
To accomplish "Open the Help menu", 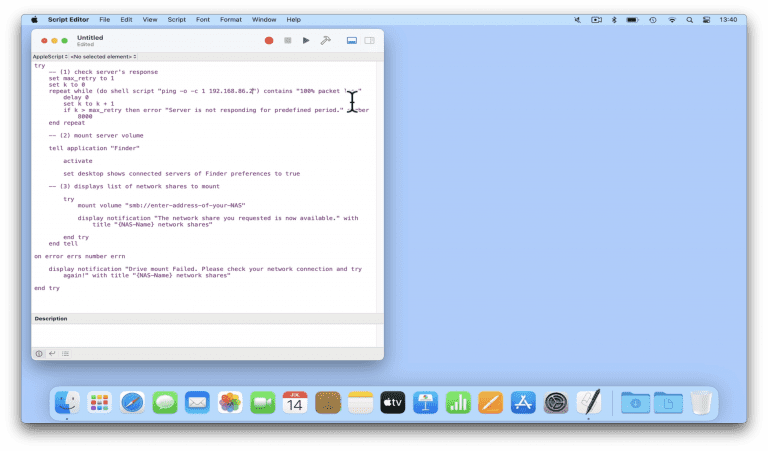I will pos(293,20).
